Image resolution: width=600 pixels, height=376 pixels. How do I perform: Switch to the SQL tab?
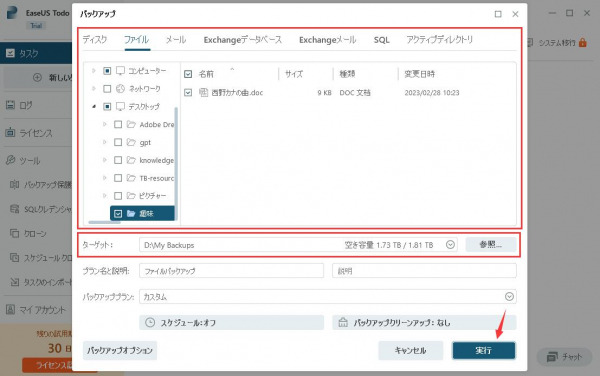click(x=382, y=39)
